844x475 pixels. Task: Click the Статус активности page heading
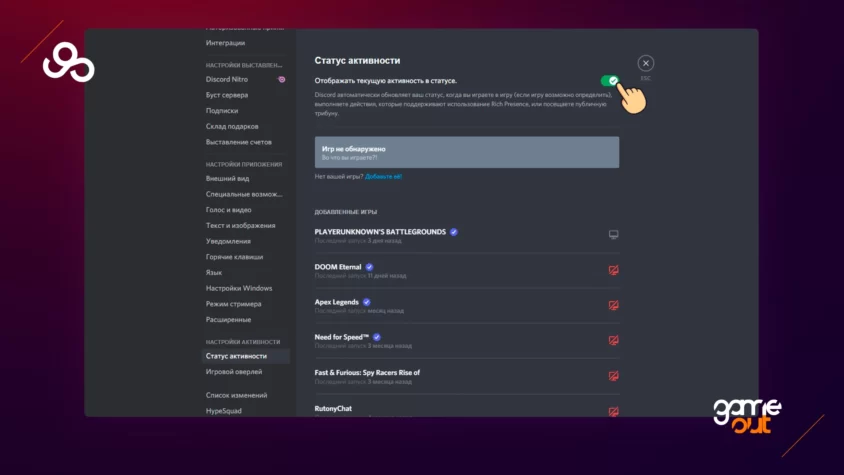[x=357, y=60]
